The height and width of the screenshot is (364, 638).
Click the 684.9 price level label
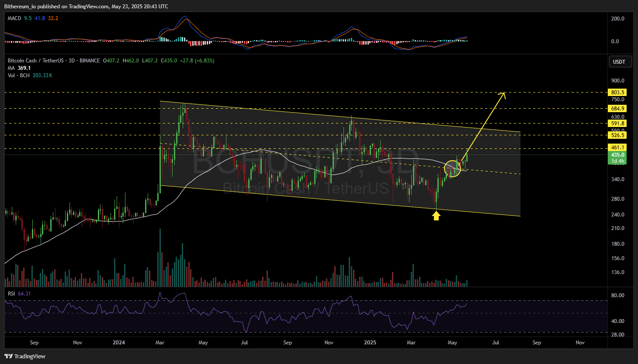click(617, 109)
